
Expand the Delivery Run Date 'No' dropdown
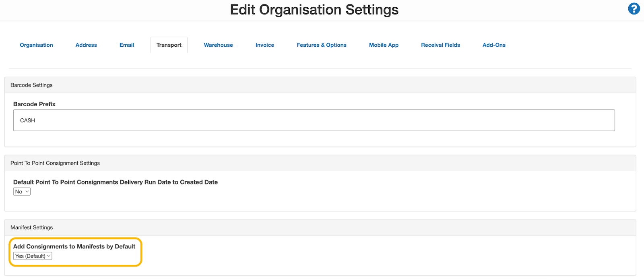(22, 192)
